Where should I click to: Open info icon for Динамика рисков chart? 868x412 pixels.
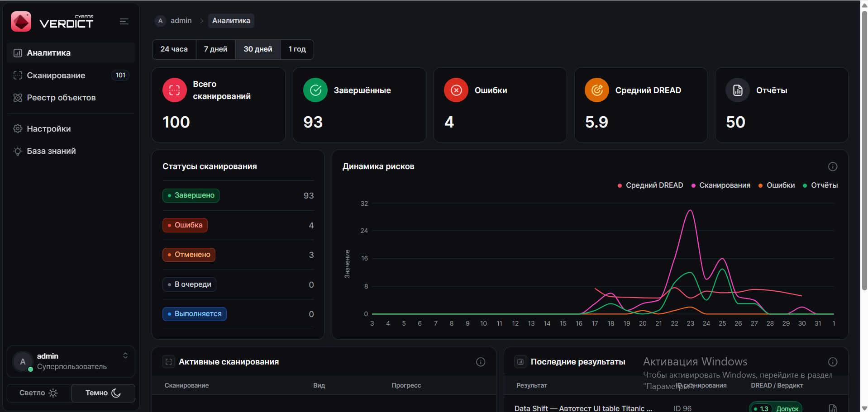click(833, 166)
